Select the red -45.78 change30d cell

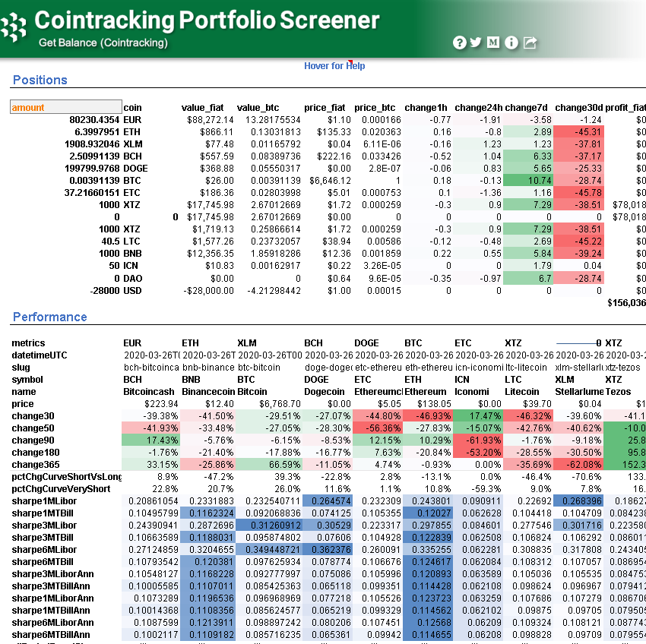(578, 192)
